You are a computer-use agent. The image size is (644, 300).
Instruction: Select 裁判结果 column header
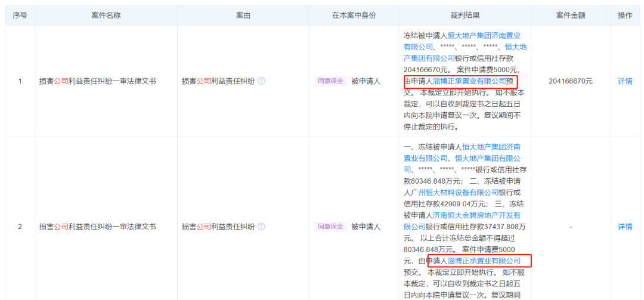point(465,15)
